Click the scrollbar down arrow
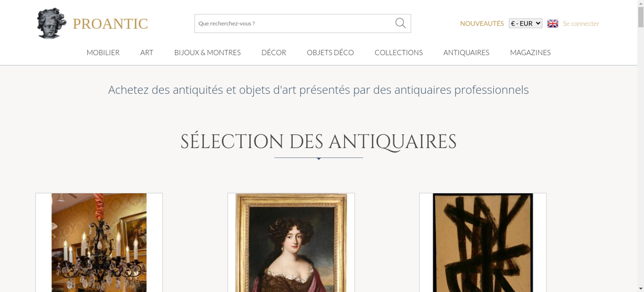 641,289
